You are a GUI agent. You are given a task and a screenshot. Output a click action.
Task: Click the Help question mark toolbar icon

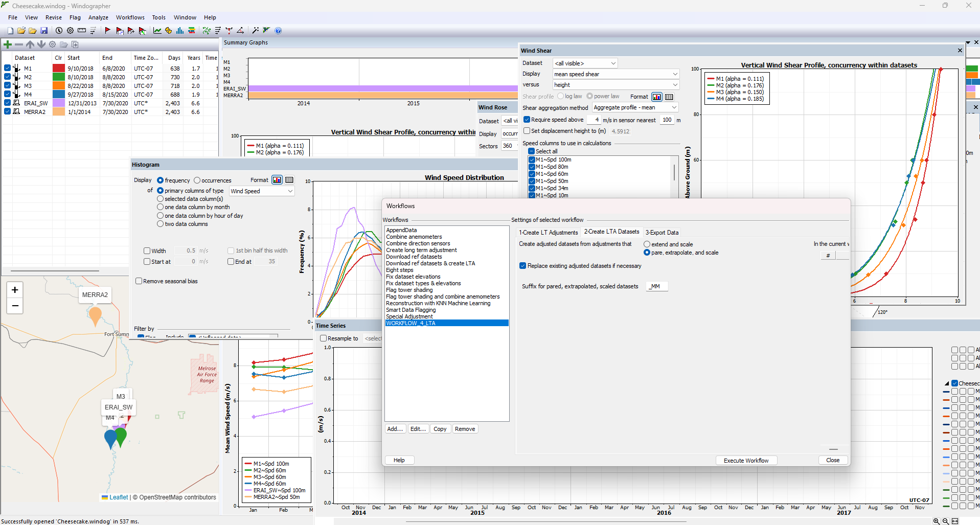click(279, 30)
